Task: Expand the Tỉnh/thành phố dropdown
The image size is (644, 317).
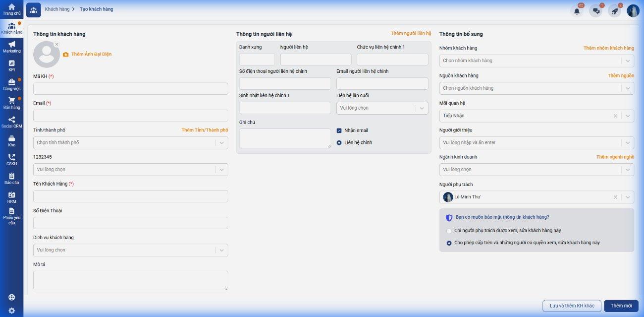Action: coord(130,143)
